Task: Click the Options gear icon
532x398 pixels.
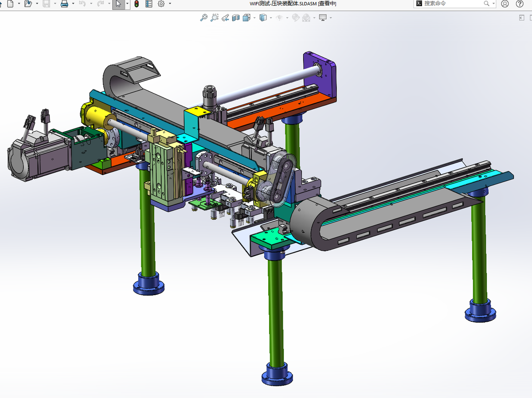Action: pos(161,4)
